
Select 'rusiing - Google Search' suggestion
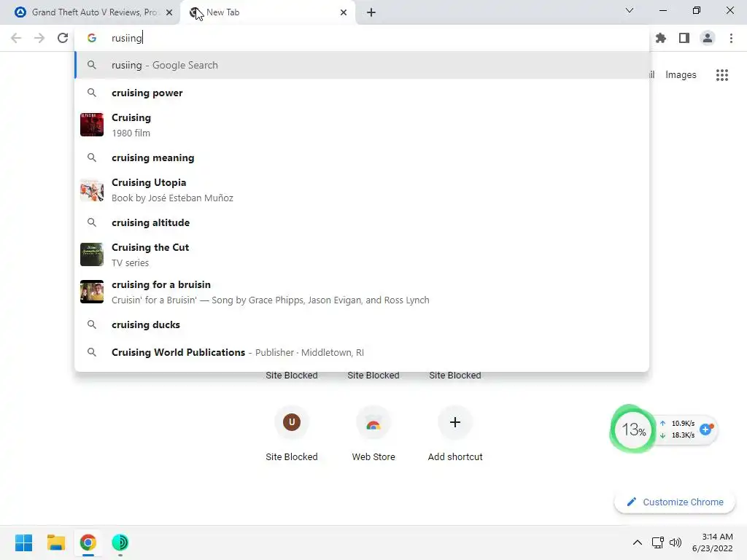(x=362, y=65)
